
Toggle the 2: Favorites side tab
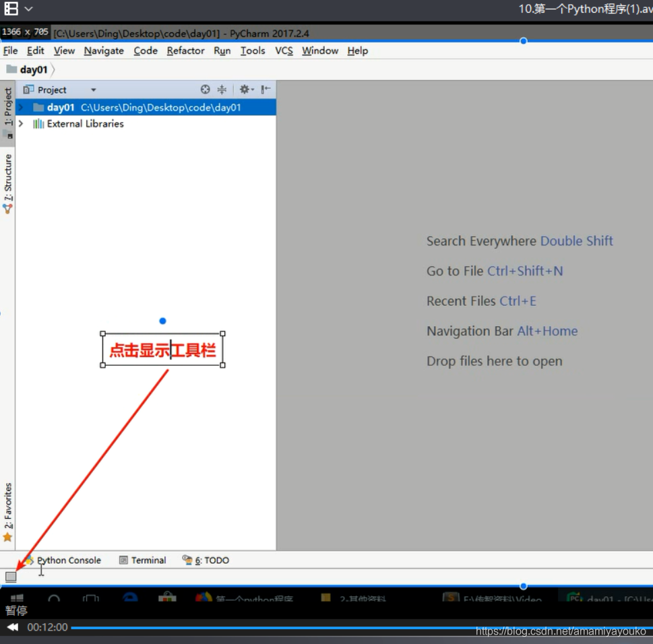tap(8, 512)
